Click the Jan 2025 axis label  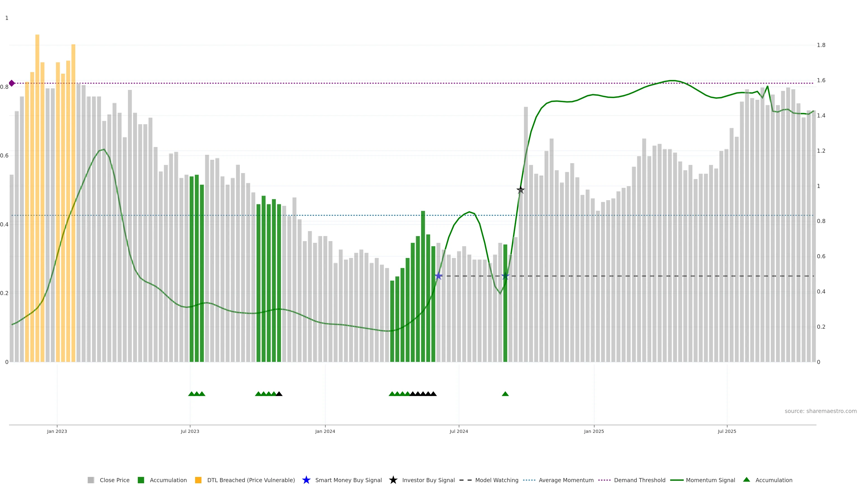click(x=594, y=431)
